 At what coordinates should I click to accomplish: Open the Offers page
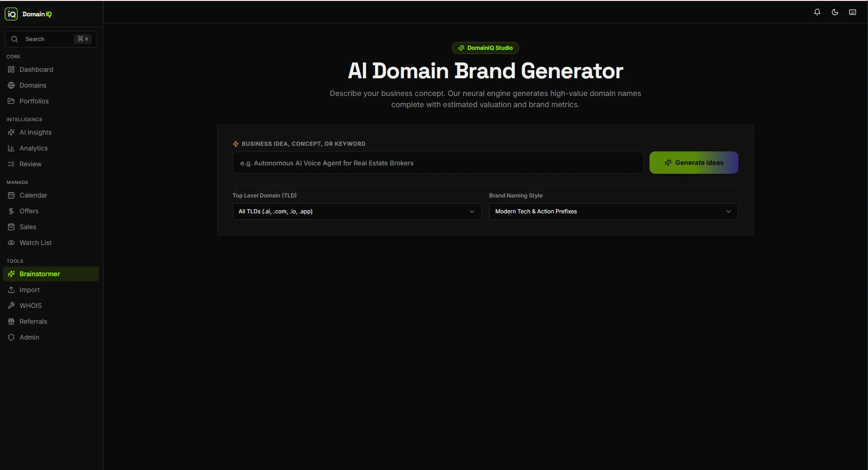[51, 211]
